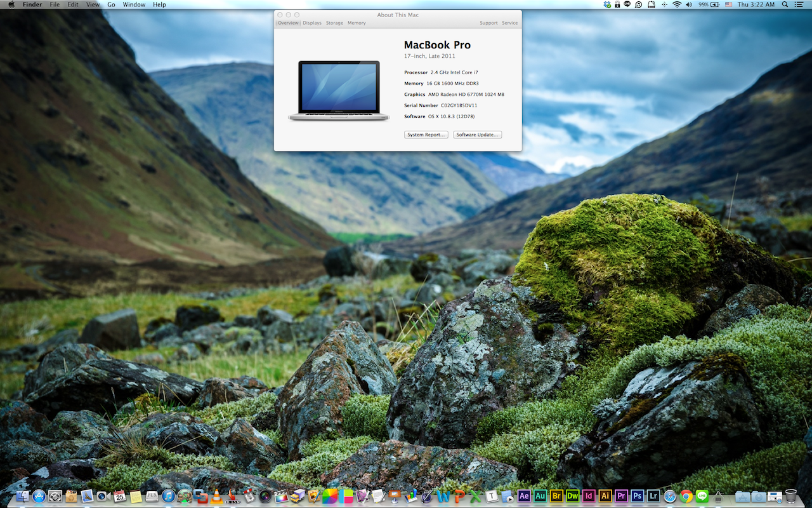Open the Apple menu
812x508 pixels.
[11, 4]
